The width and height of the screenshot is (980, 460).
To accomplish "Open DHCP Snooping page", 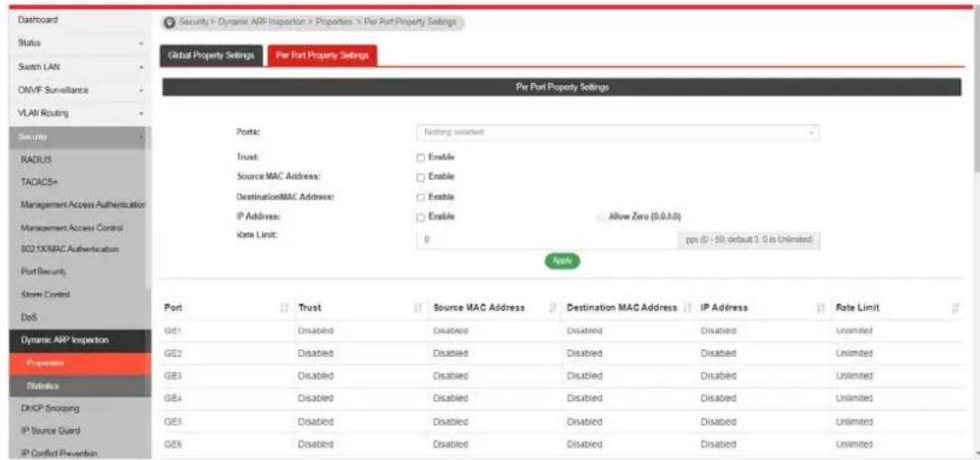I will pos(50,408).
